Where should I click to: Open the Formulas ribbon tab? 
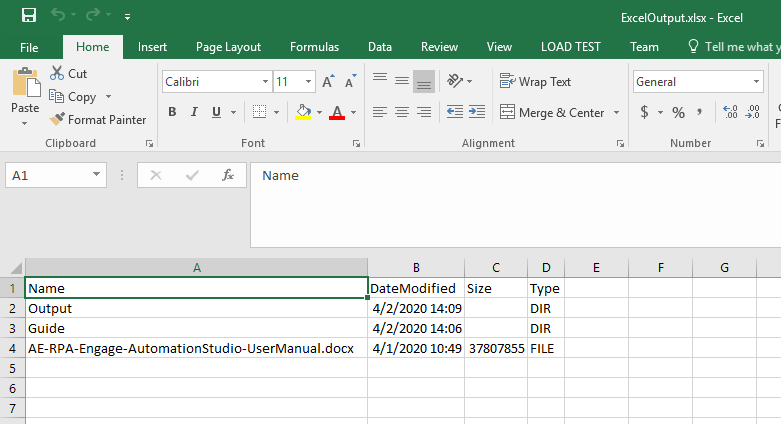coord(314,47)
